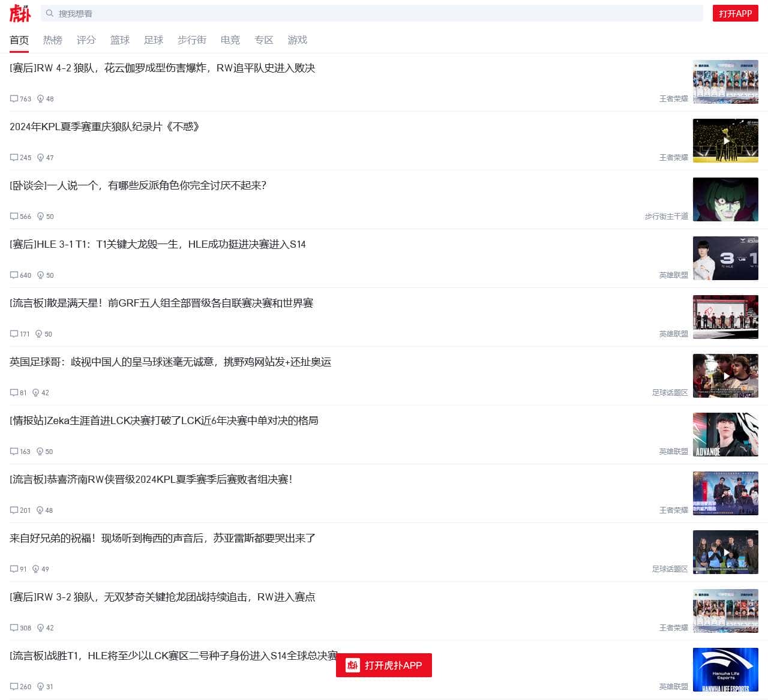The height and width of the screenshot is (700, 768).
Task: Select the 专区 tab
Action: pos(264,40)
